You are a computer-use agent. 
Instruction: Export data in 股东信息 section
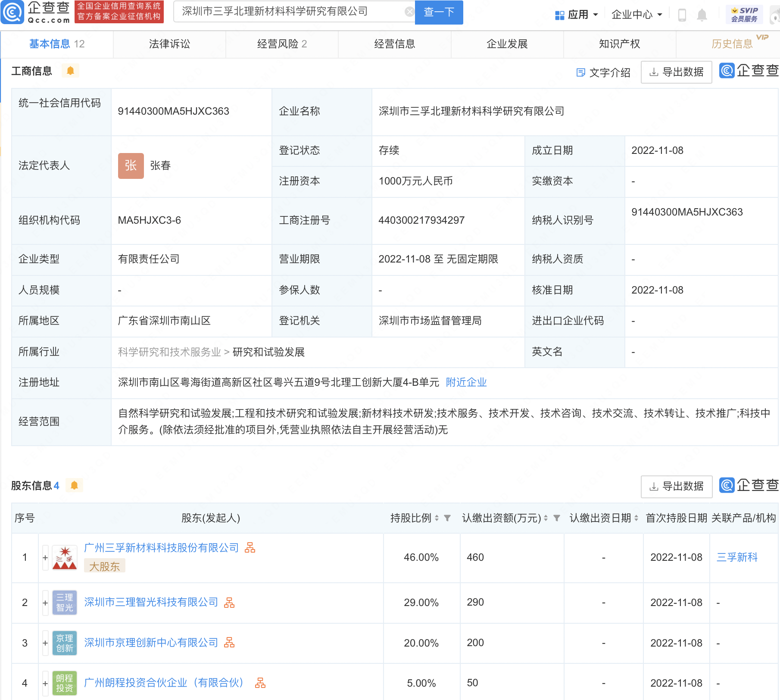coord(676,487)
